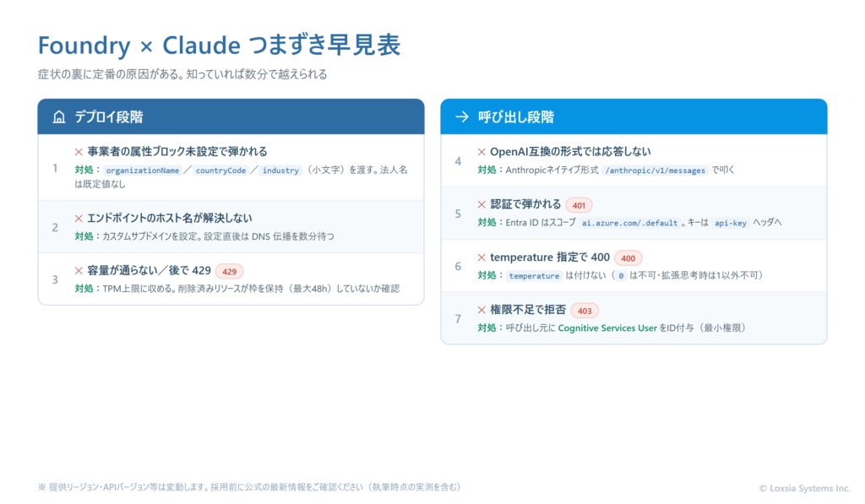Click the 呼び出し段階 header title
The height and width of the screenshot is (504, 865).
tap(516, 117)
